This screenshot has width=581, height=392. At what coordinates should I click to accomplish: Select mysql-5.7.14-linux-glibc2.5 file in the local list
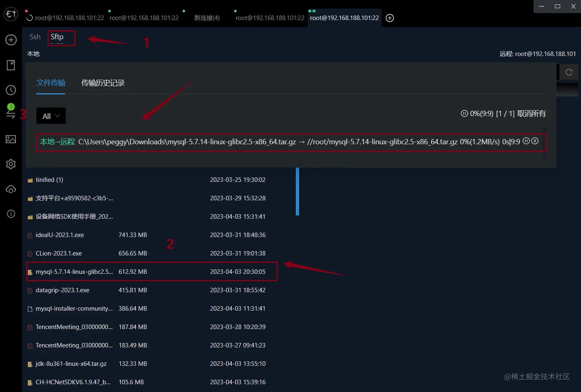(152, 272)
